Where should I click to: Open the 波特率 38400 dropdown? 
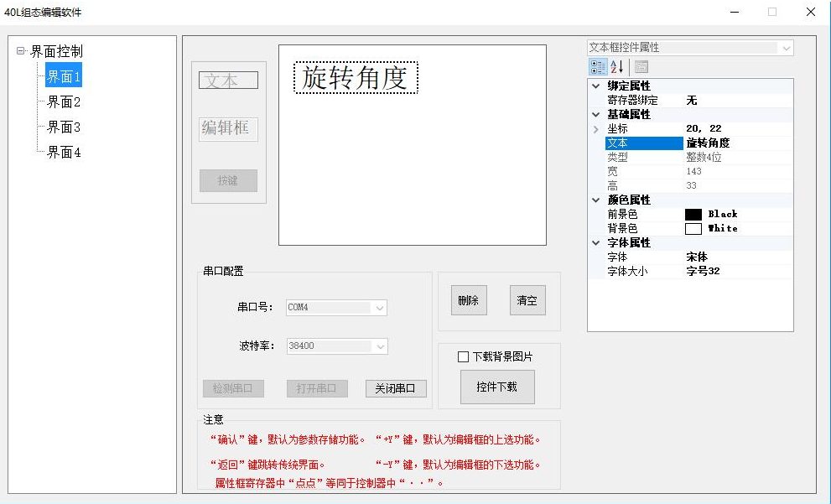click(379, 346)
